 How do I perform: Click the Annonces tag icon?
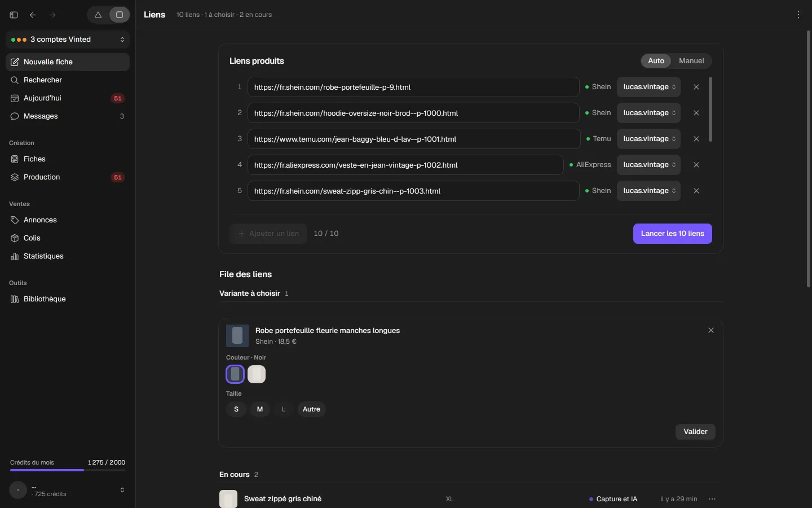point(15,220)
